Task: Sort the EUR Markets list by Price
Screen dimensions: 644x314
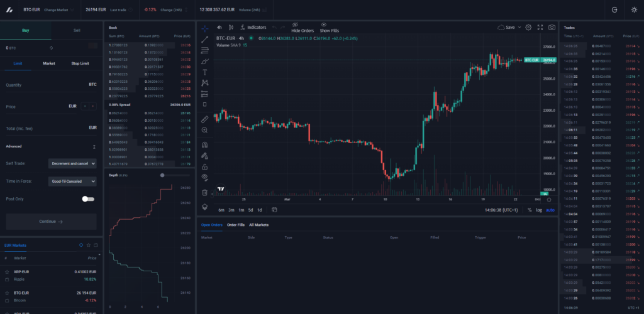Action: click(93, 258)
